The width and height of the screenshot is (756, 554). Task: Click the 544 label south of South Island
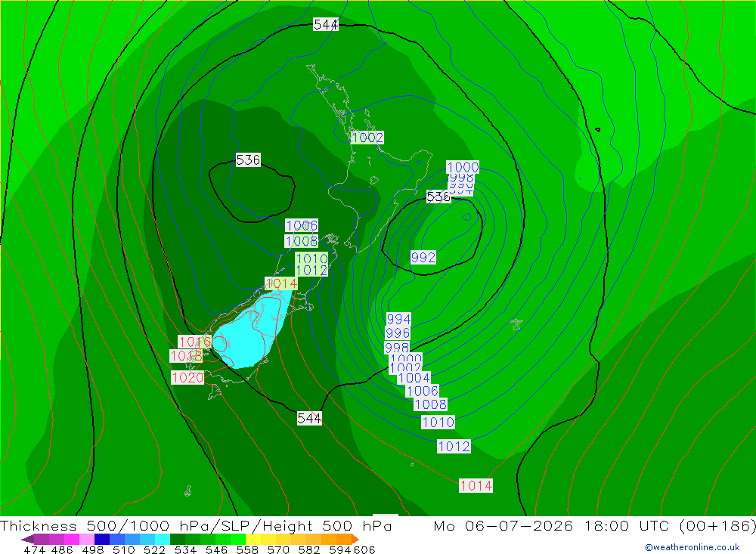pos(309,418)
